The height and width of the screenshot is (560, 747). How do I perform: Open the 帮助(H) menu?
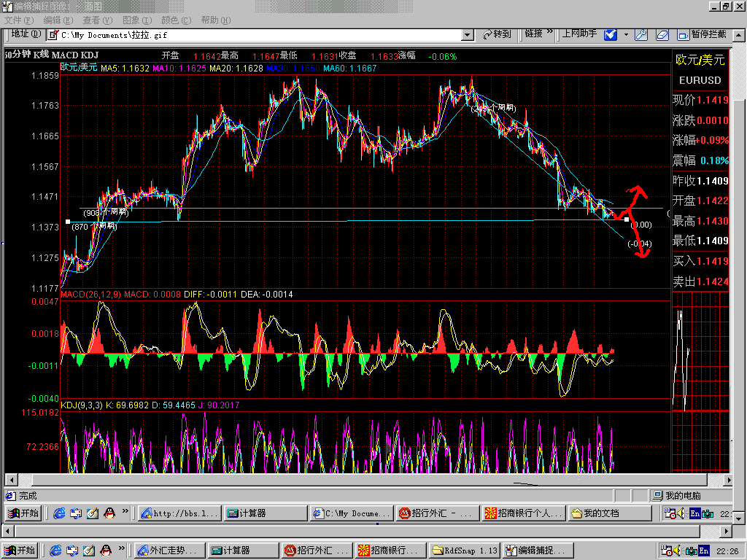[x=215, y=20]
